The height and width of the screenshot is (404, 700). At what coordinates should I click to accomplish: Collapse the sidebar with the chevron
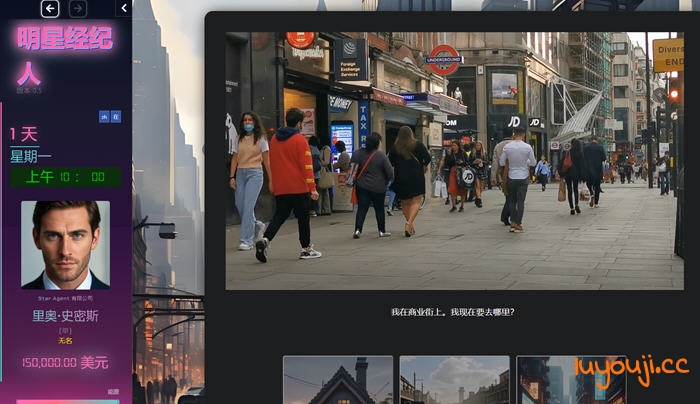pyautogui.click(x=123, y=8)
